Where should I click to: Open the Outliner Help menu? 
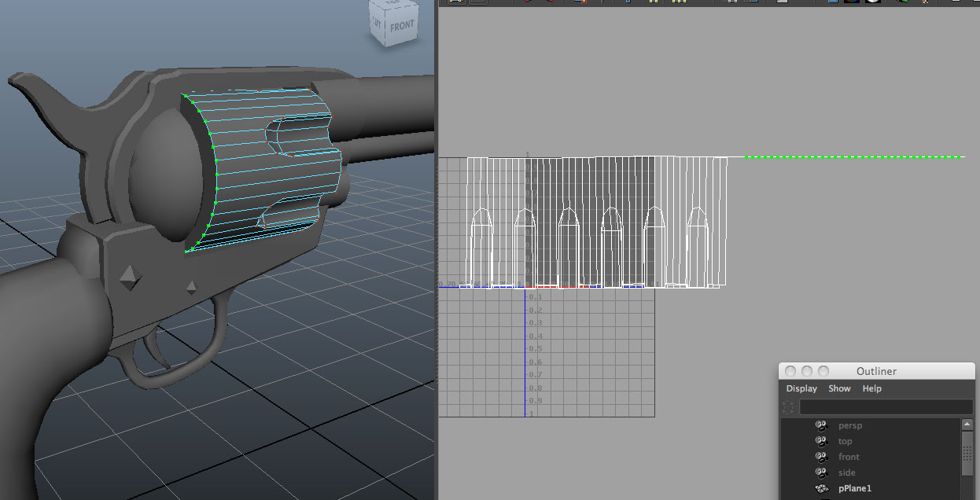coord(871,388)
